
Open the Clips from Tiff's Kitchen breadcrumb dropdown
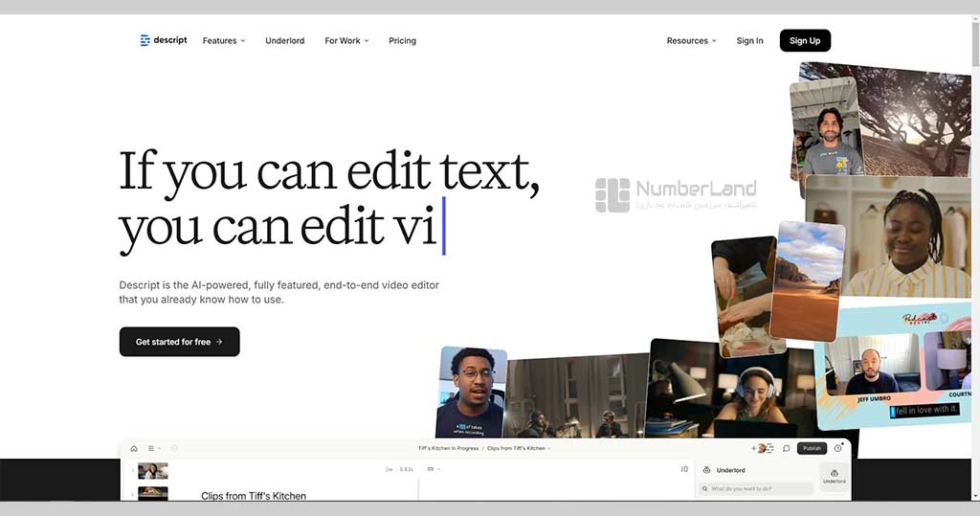click(x=519, y=448)
